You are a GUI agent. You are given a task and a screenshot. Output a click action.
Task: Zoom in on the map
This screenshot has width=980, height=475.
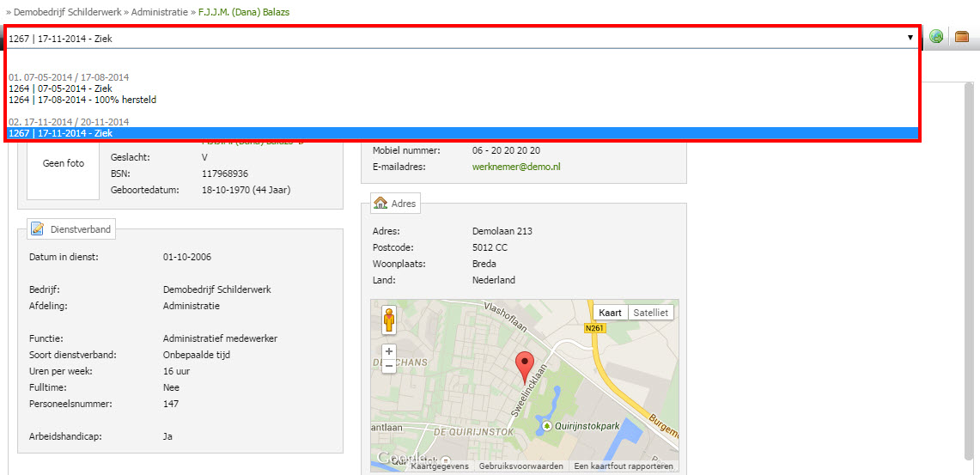[x=389, y=352]
